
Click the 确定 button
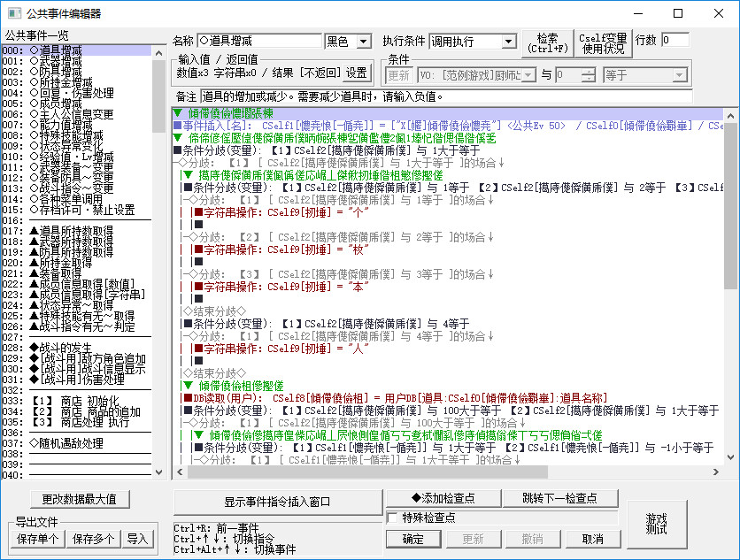(x=413, y=539)
